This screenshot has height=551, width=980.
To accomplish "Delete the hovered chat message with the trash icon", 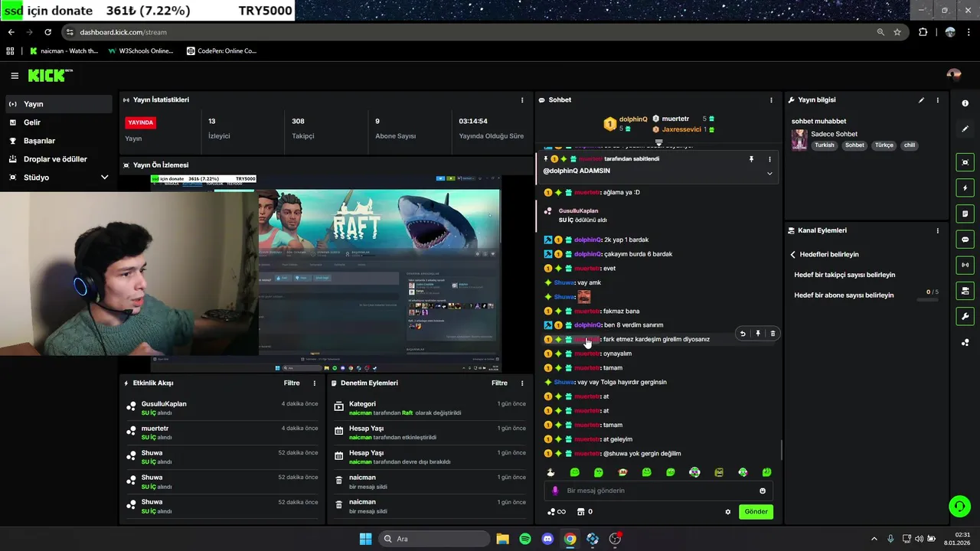I will [773, 334].
